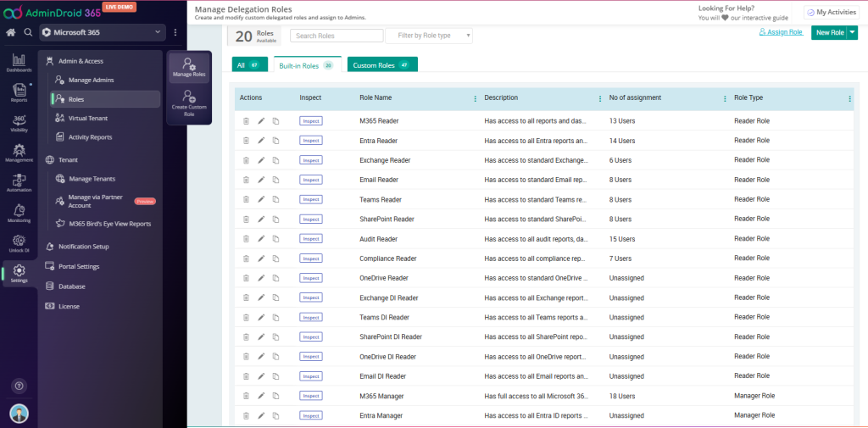The width and height of the screenshot is (868, 428).
Task: Open the sidebar search magnifier icon
Action: [28, 33]
